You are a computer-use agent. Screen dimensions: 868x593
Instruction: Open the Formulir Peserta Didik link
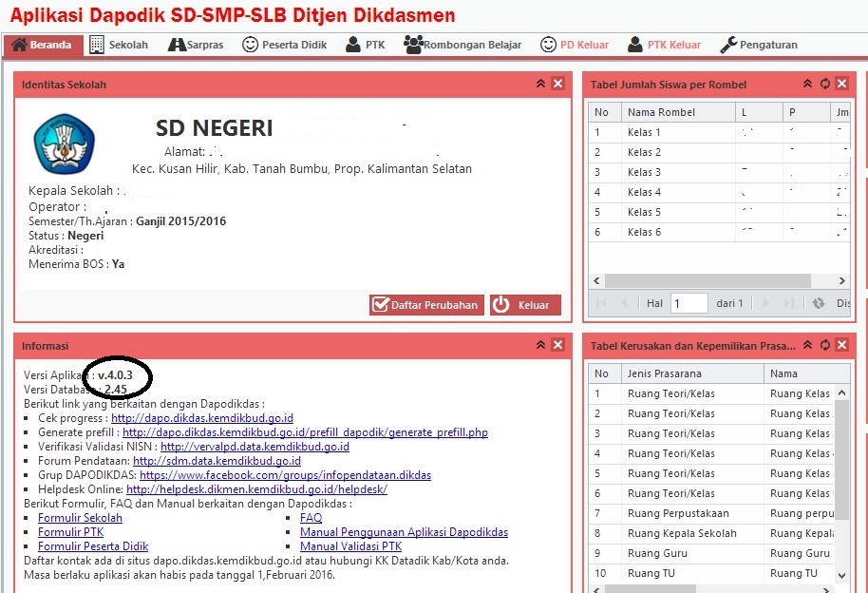tap(93, 546)
